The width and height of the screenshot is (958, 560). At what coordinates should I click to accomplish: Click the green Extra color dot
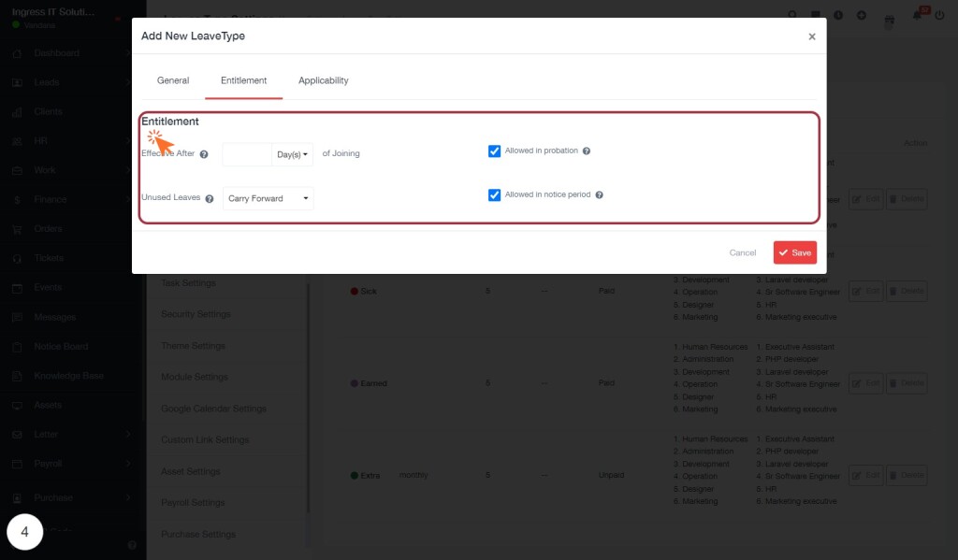[354, 475]
